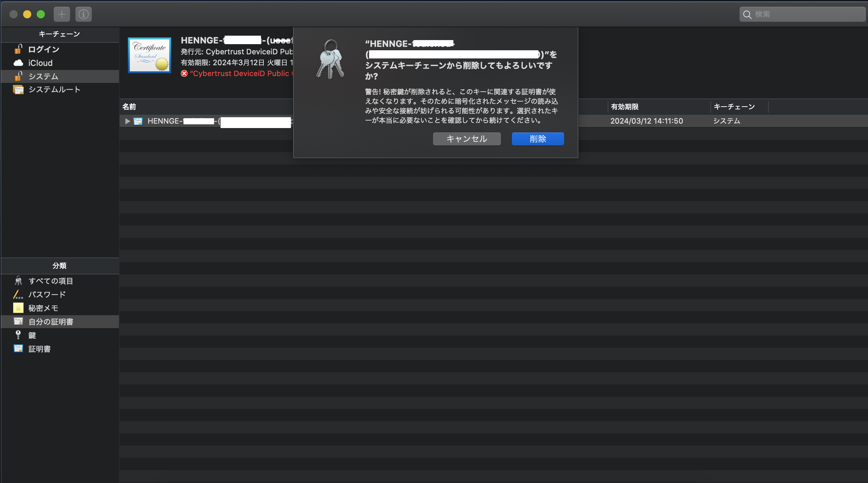Screen dimensions: 868x483
Task: Select the 鍵 category key icon
Action: 18,335
